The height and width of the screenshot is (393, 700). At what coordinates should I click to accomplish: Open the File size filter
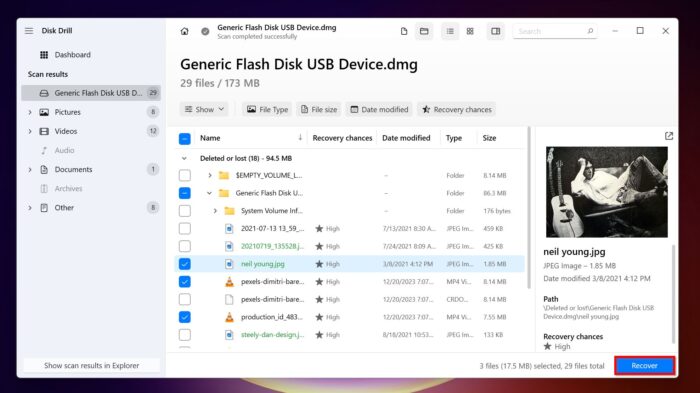(x=319, y=109)
